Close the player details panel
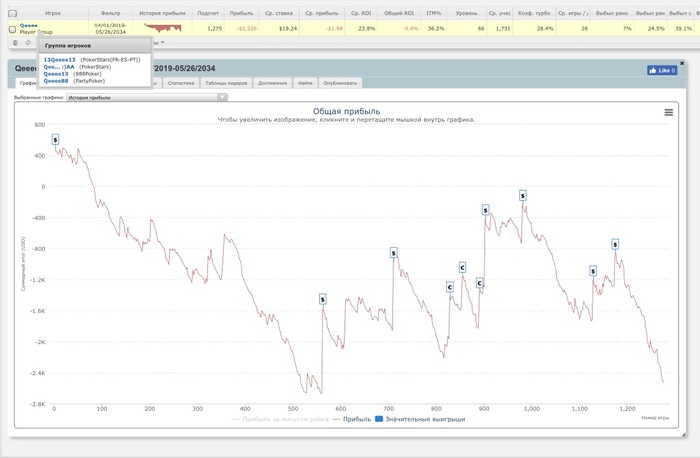The image size is (700, 458). 682,63
